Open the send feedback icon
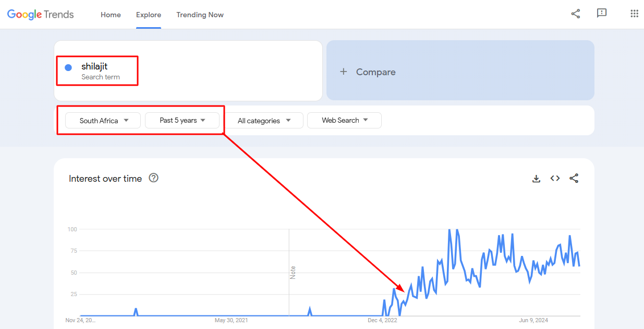Viewport: 644px width, 329px height. [x=602, y=14]
